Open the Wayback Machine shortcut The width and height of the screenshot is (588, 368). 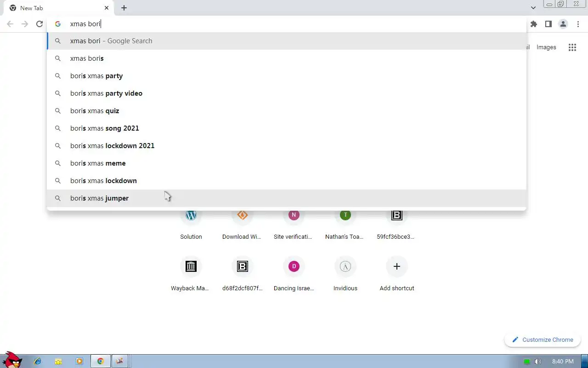point(191,275)
